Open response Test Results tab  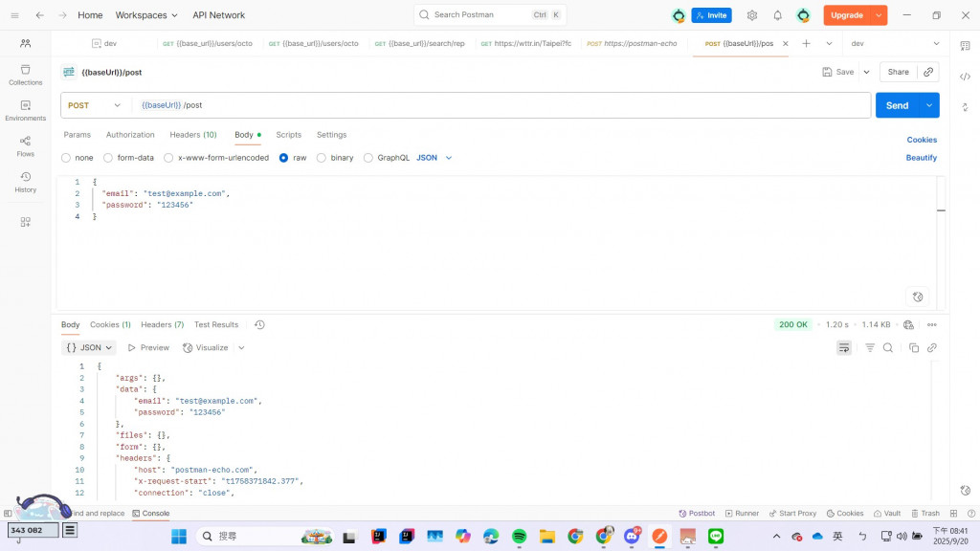(x=216, y=325)
